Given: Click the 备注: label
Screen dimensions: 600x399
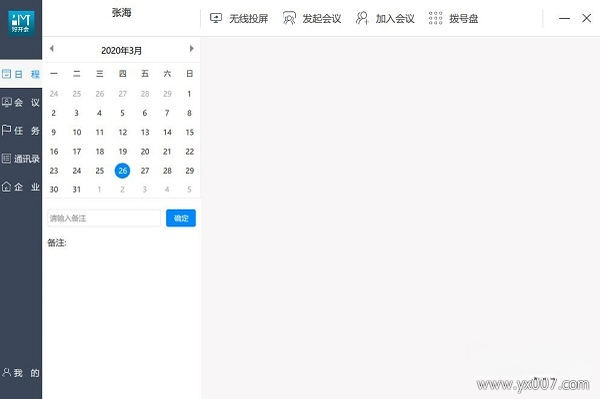Looking at the screenshot, I should point(57,243).
